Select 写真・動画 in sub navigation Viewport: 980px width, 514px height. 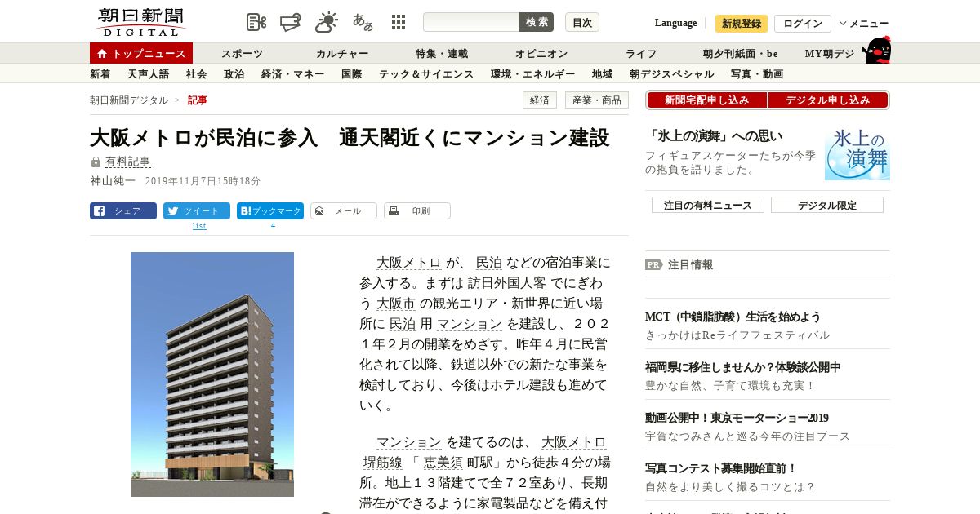(757, 74)
